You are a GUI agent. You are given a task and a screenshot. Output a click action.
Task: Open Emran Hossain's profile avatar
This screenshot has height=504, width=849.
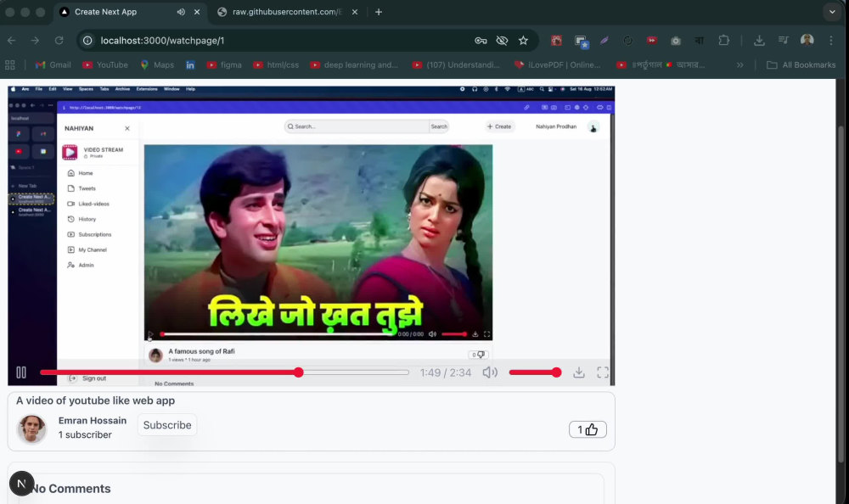(32, 428)
